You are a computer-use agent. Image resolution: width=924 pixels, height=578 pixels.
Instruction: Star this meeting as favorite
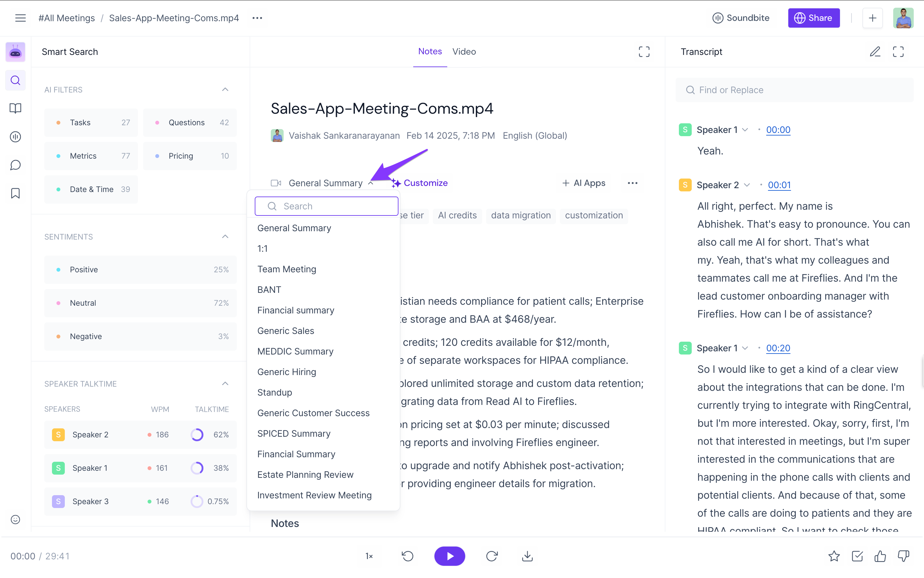click(x=834, y=556)
